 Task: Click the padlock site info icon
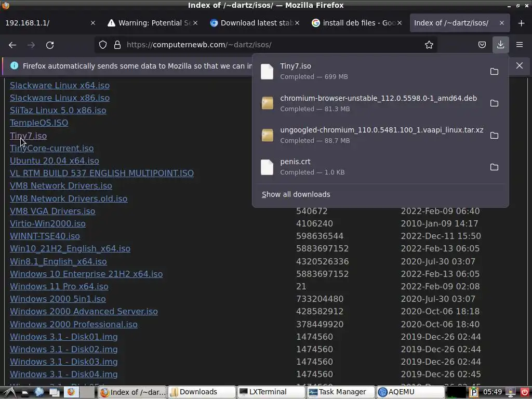coord(117,45)
